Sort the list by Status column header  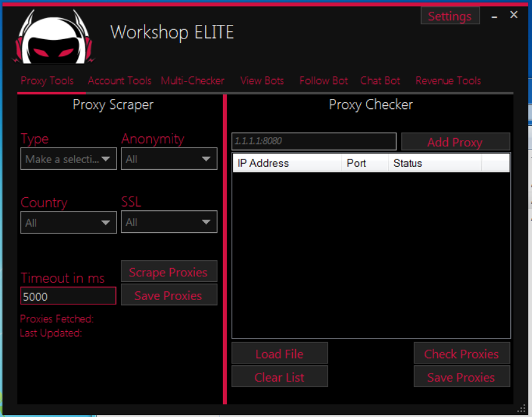[434, 163]
